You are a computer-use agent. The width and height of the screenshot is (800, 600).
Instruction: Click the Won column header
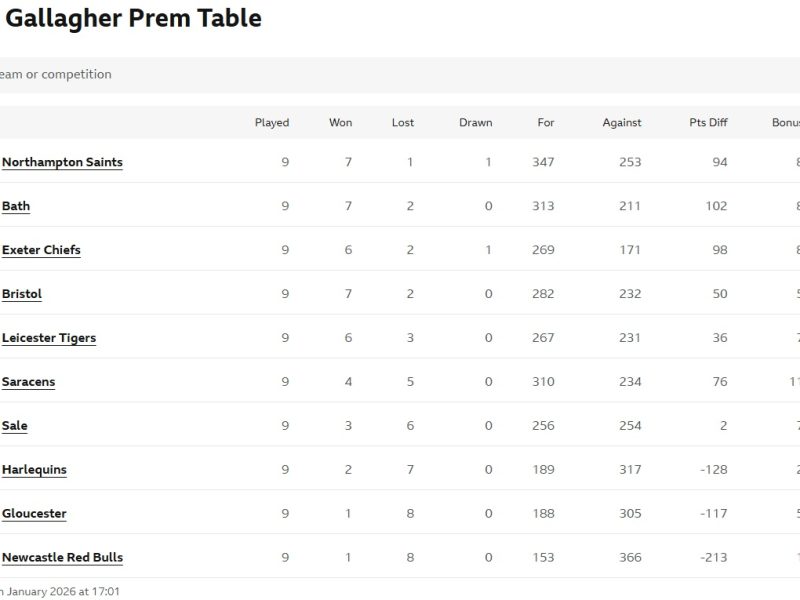pyautogui.click(x=340, y=123)
